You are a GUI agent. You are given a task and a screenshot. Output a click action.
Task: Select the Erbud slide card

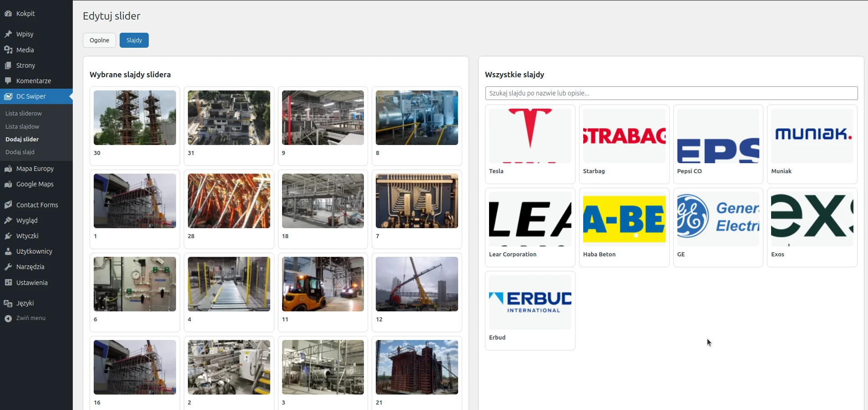pyautogui.click(x=530, y=310)
